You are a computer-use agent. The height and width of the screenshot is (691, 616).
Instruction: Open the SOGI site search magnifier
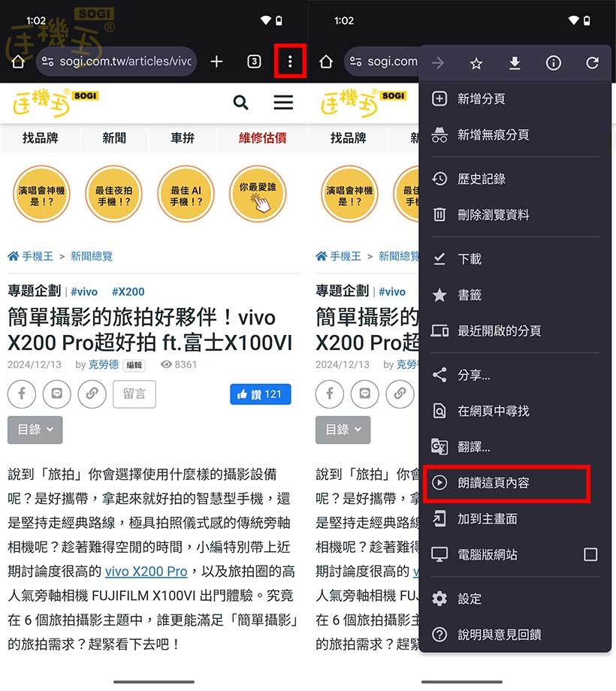(x=240, y=102)
